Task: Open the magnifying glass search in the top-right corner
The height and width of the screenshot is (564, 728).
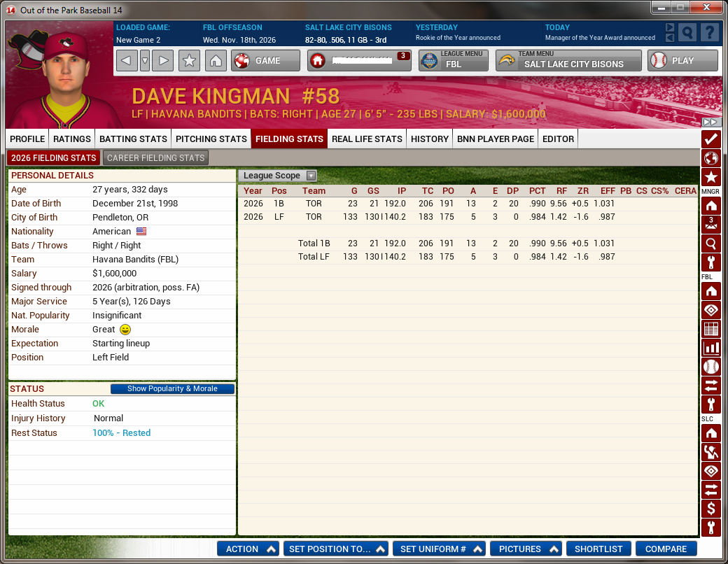Action: coord(688,32)
